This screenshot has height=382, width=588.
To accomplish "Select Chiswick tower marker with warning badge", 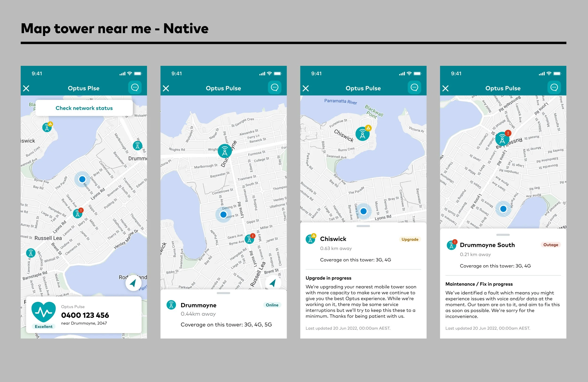I will 363,133.
